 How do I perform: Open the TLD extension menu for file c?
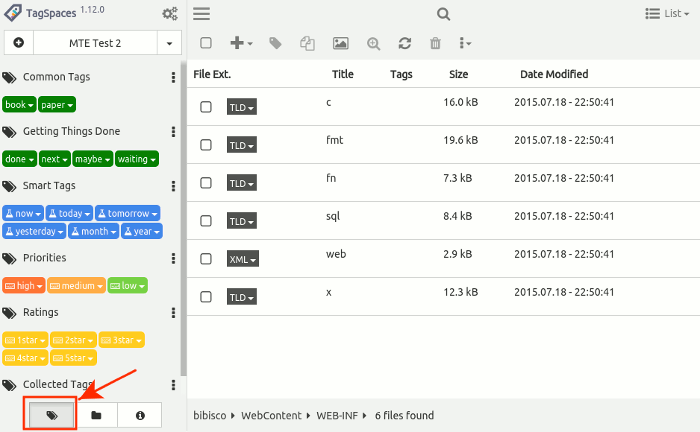point(242,107)
